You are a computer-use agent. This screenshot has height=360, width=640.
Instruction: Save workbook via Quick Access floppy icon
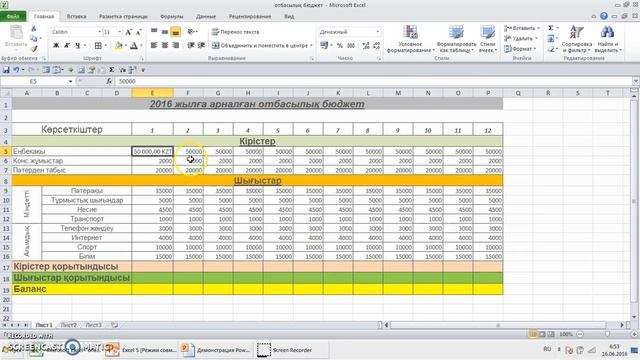point(6,70)
